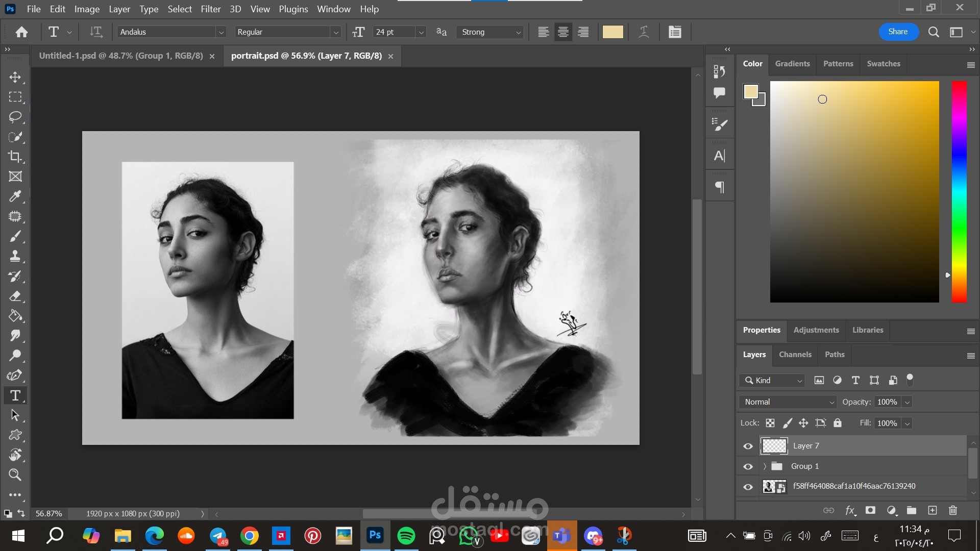
Task: Switch to the Channels tab
Action: pos(795,355)
